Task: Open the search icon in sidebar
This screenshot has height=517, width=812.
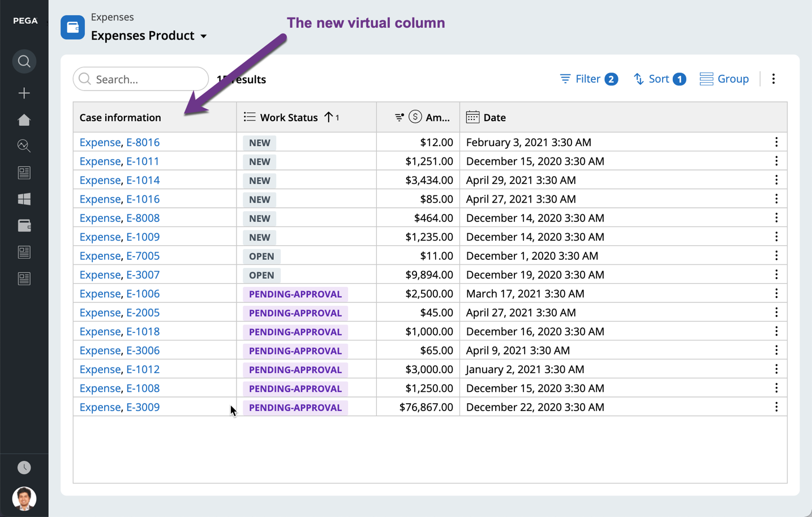Action: tap(24, 61)
